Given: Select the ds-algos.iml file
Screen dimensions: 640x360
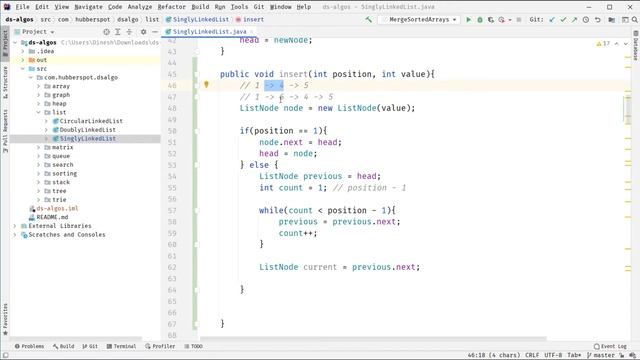Looking at the screenshot, I should click(57, 209).
